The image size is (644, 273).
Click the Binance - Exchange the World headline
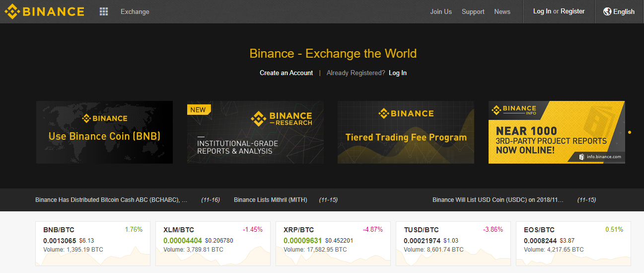pyautogui.click(x=333, y=53)
